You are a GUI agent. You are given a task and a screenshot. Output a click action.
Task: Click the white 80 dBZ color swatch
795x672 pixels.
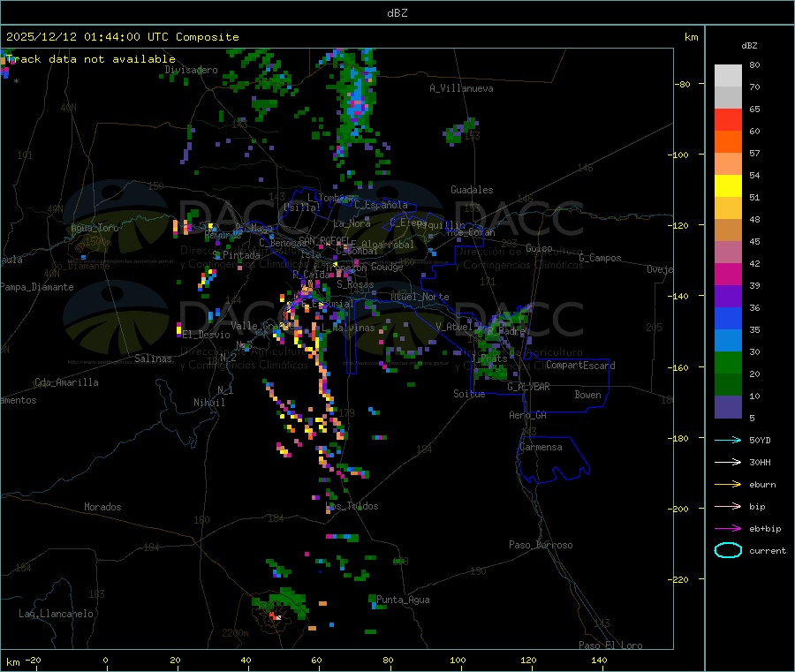coord(728,76)
